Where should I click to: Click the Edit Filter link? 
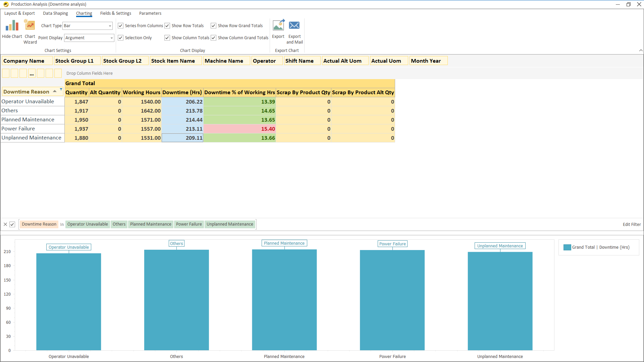click(x=632, y=224)
